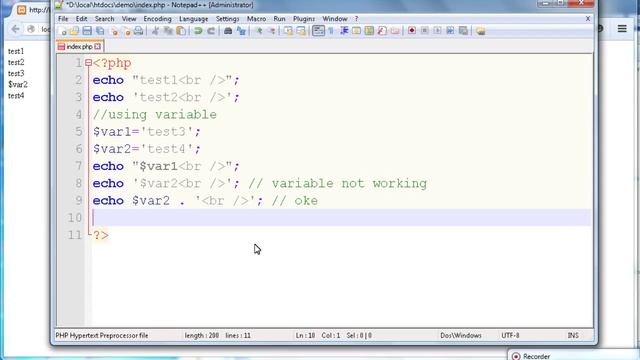Click the Open file folder icon
This screenshot has height=360, width=640.
coord(74,31)
